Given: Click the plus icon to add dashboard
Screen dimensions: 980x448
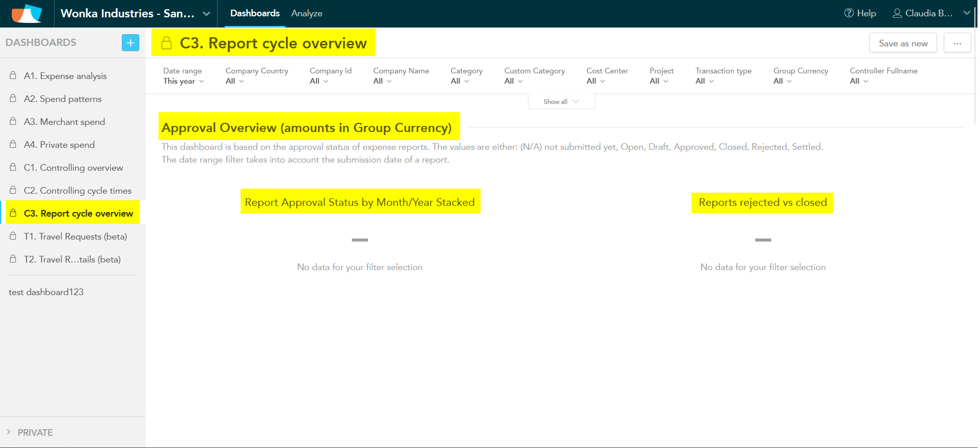Looking at the screenshot, I should (130, 43).
